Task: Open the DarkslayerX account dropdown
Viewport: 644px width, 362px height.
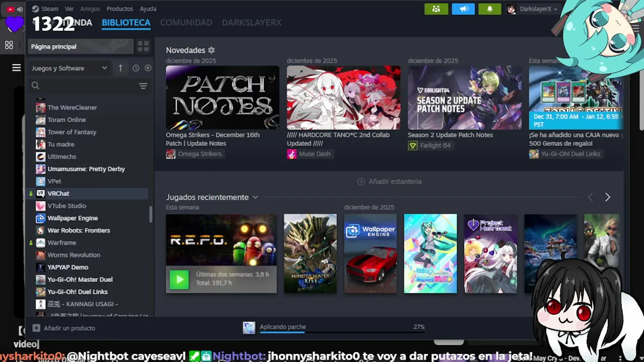Action: click(532, 9)
